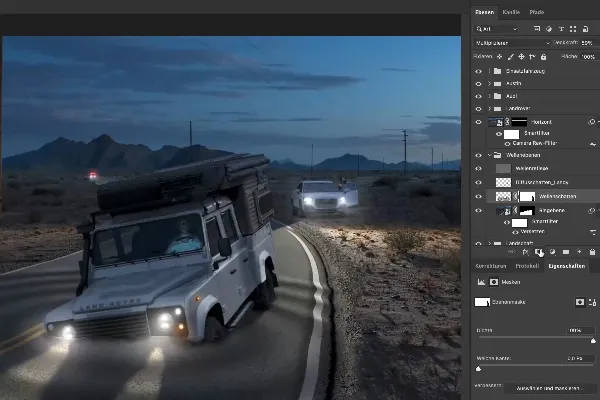The height and width of the screenshot is (400, 600).
Task: Adjust the Dichte density slider handle
Action: click(x=593, y=340)
